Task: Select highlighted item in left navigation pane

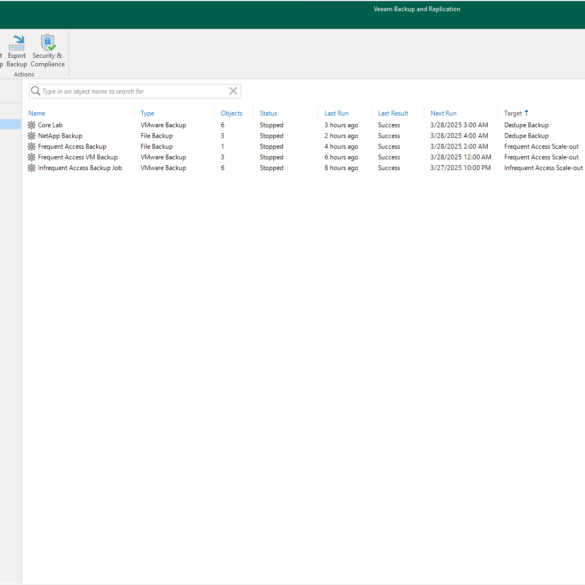Action: 10,124
